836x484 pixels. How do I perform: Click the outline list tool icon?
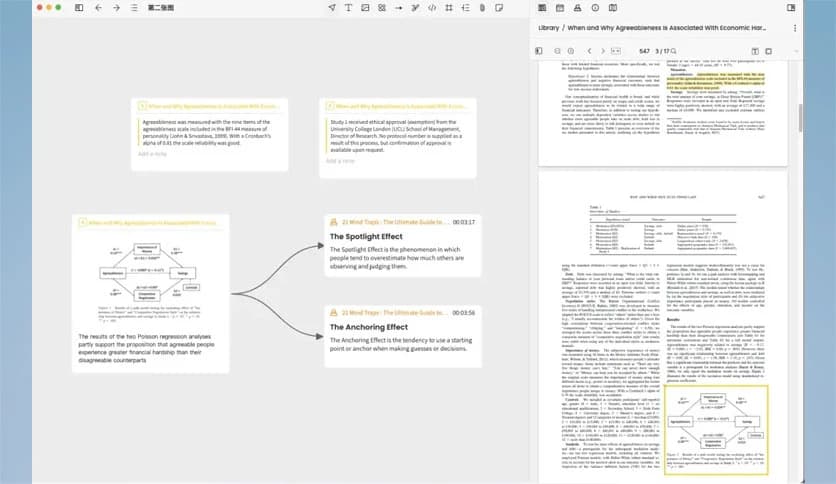(x=465, y=7)
